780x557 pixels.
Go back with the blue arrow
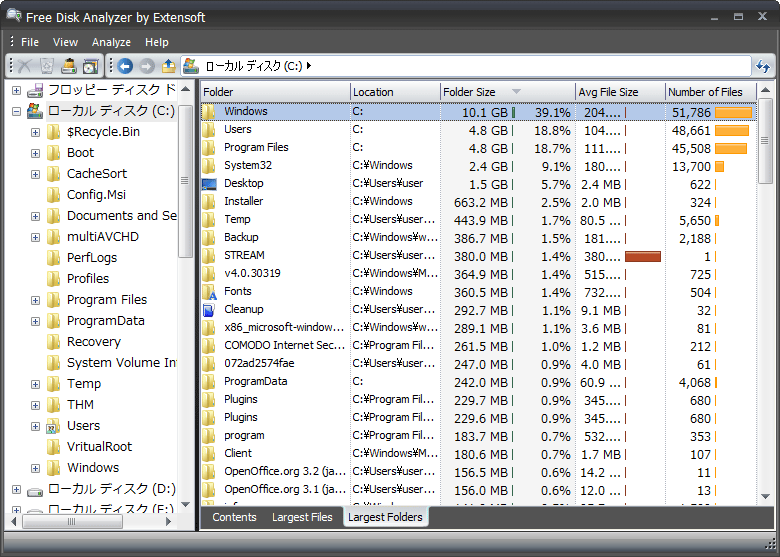(125, 66)
